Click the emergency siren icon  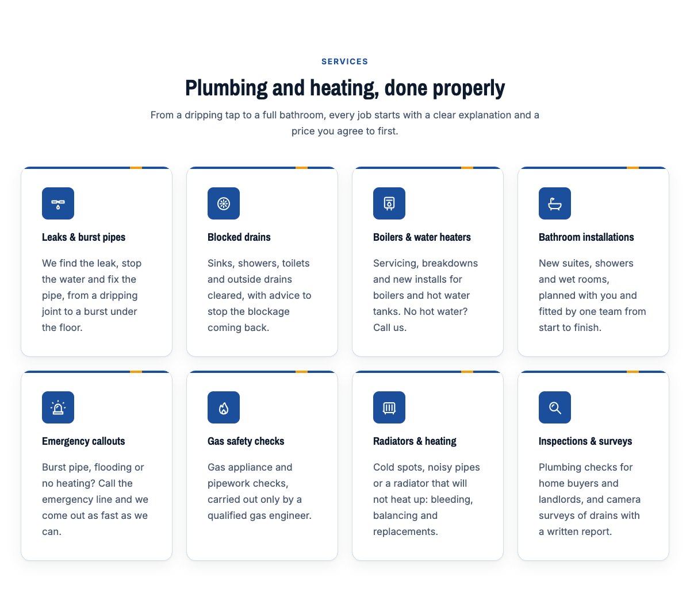pos(58,407)
